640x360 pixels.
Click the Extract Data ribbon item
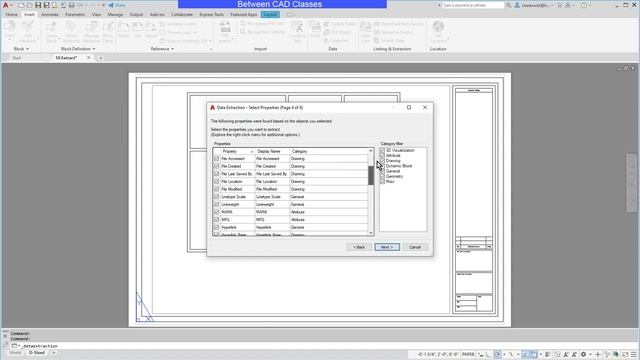(389, 40)
